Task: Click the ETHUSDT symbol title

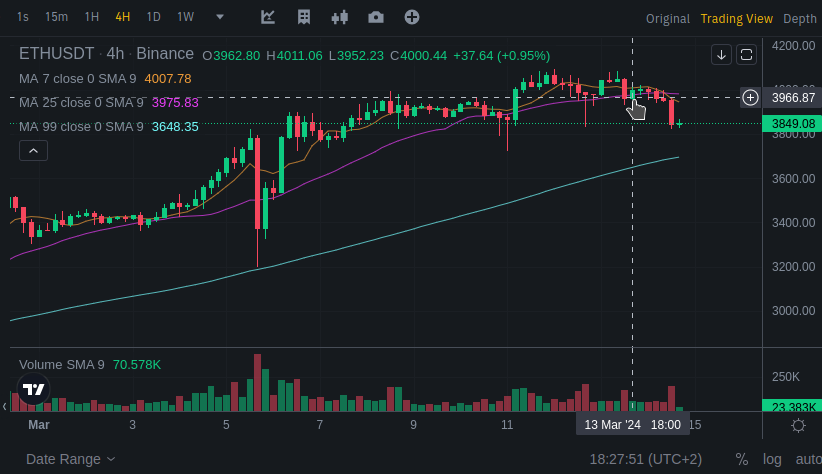Action: (57, 53)
